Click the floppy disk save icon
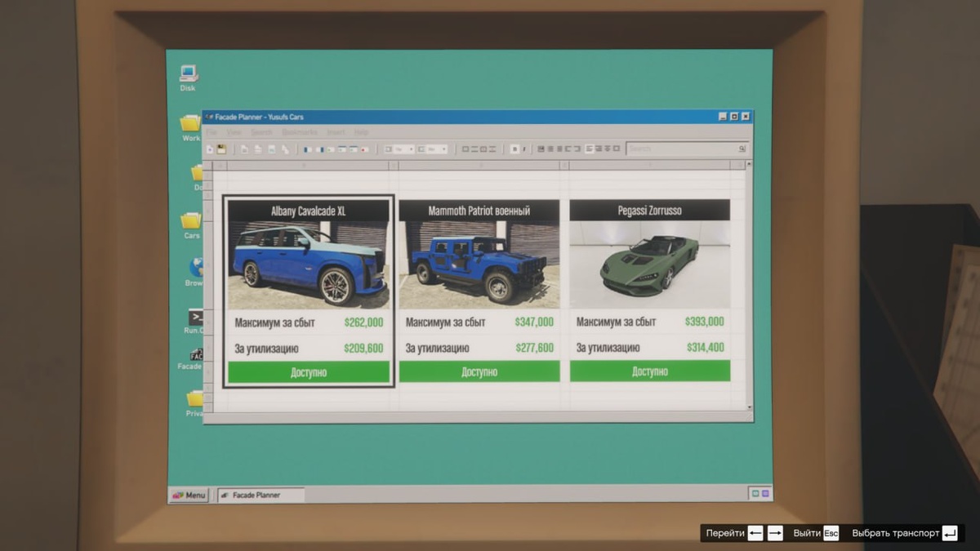This screenshot has height=551, width=980. pos(221,149)
